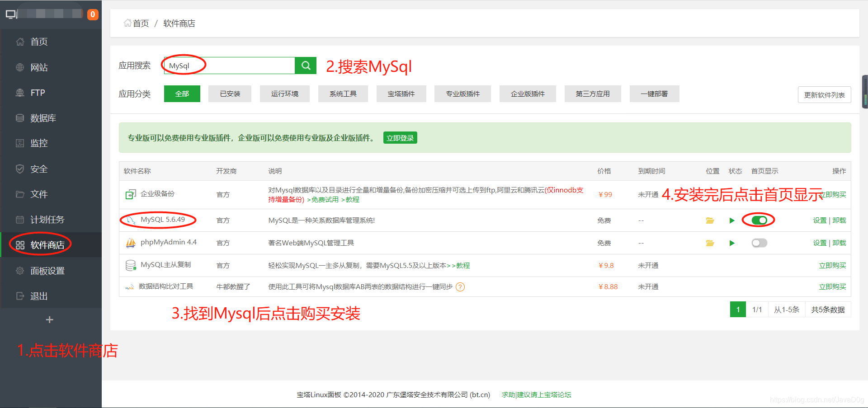Click the MySQL主从复制 database icon

tap(131, 265)
